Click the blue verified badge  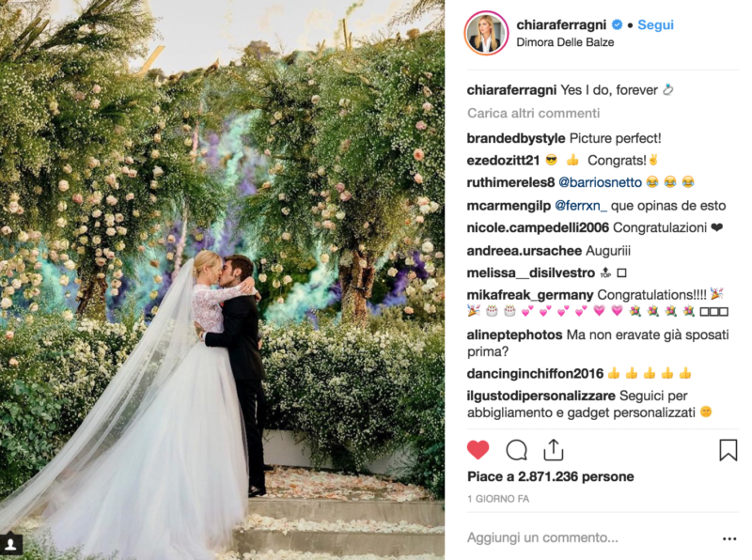pyautogui.click(x=618, y=24)
